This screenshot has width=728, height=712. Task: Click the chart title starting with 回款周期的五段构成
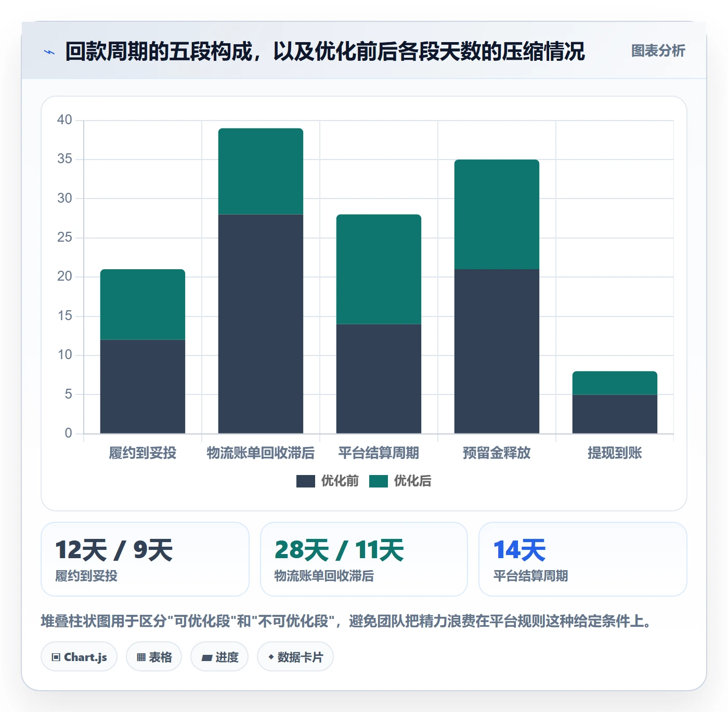tap(325, 51)
